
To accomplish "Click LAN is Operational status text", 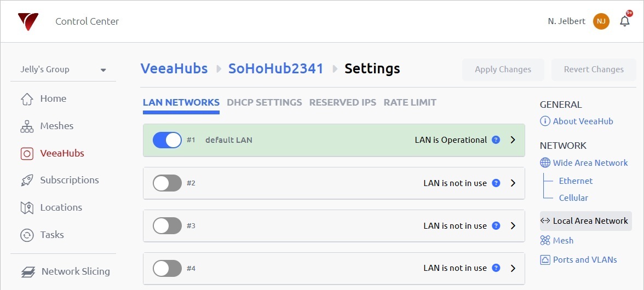I will pos(451,140).
